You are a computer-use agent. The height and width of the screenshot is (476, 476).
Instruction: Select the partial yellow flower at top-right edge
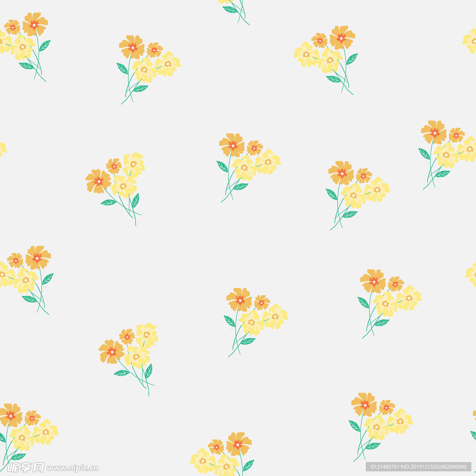point(470,41)
